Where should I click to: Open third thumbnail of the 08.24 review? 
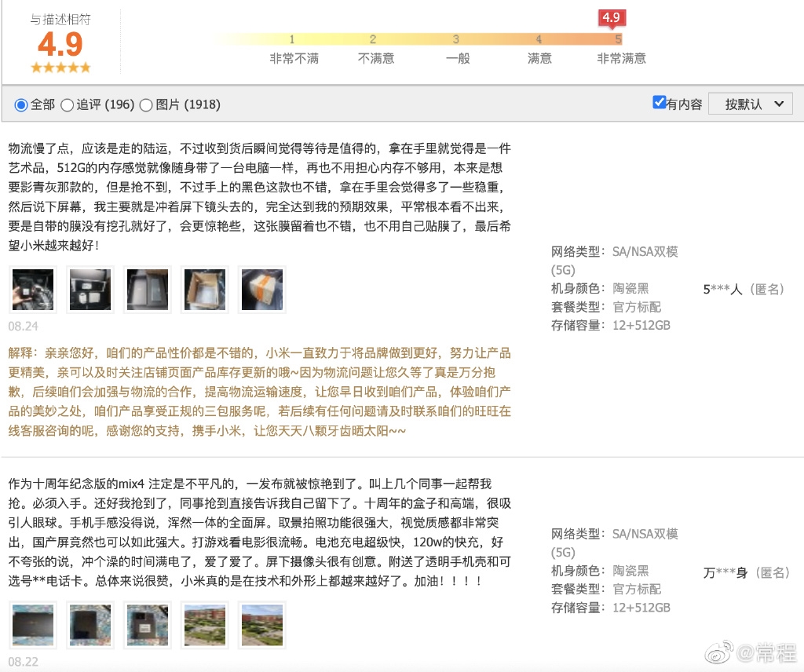click(148, 290)
